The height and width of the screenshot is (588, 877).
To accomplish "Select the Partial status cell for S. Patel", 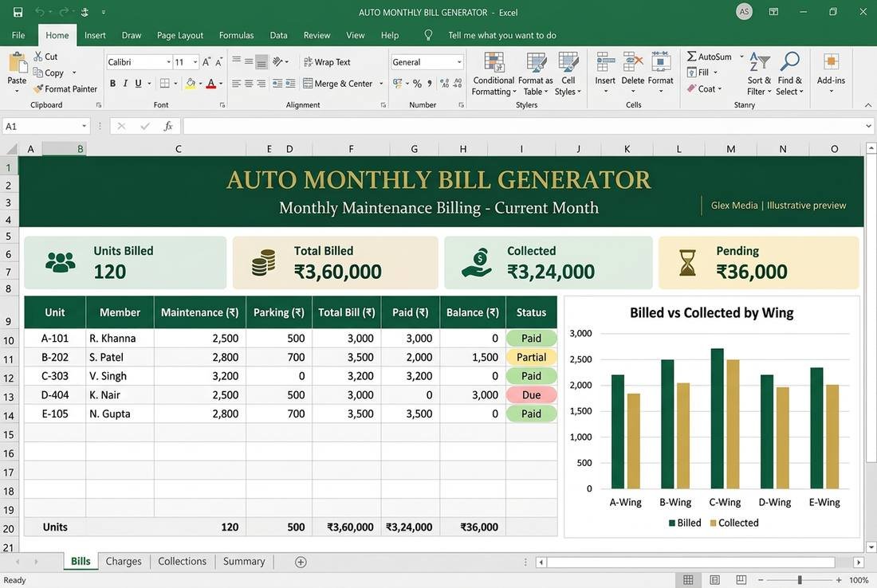I will tap(531, 357).
